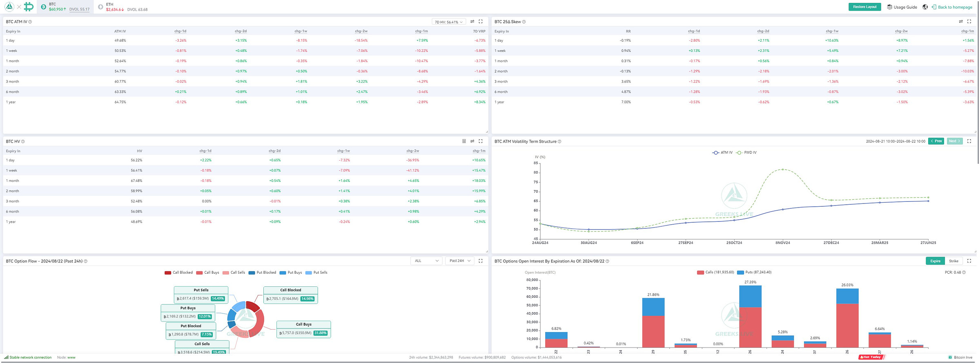Click the Usage Guide stack icon
This screenshot has height=364, width=980.
pos(889,7)
